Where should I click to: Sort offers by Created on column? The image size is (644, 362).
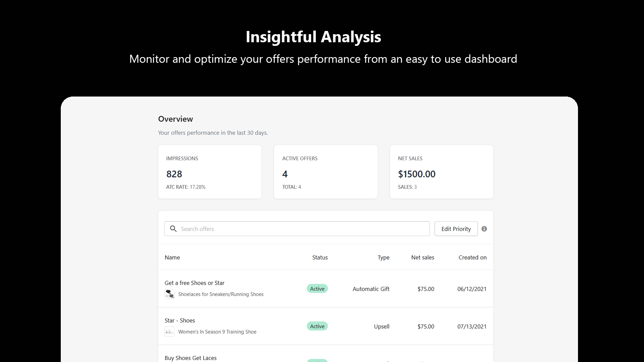pyautogui.click(x=473, y=257)
